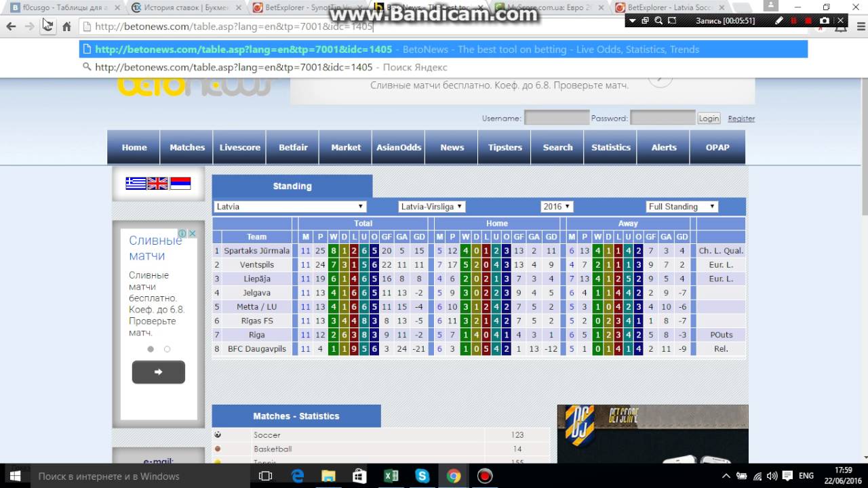Click the BFC Daugavpils team link
Image resolution: width=868 pixels, height=488 pixels.
(x=256, y=349)
